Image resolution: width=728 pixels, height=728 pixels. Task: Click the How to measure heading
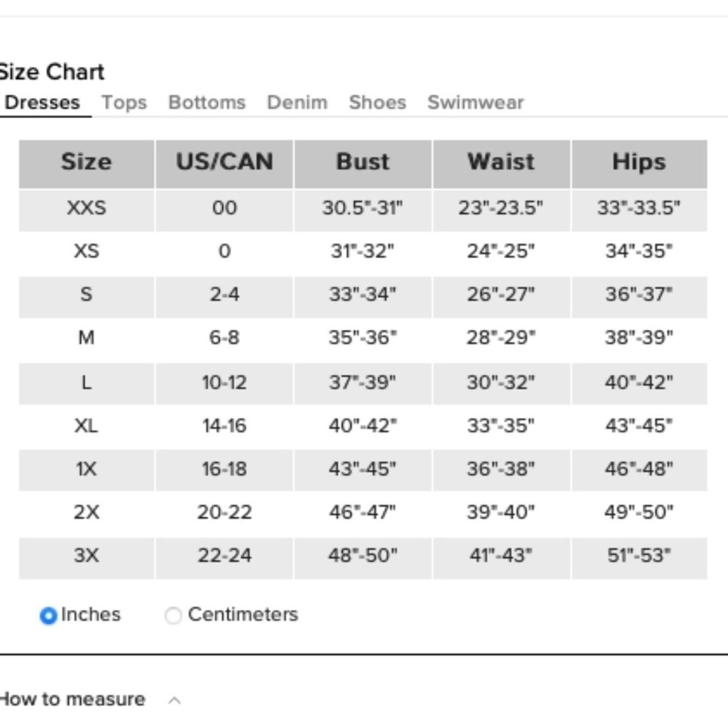coord(72,699)
